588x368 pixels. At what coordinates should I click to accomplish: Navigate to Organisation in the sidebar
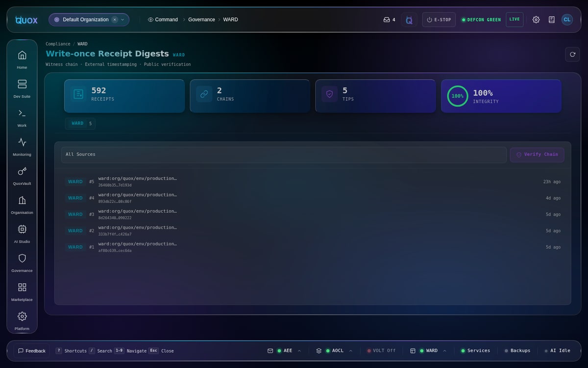tap(22, 204)
